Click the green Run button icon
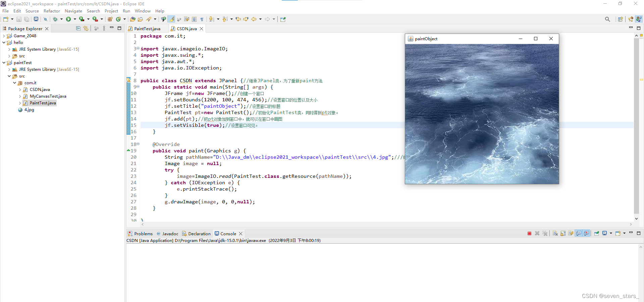The image size is (644, 302). coord(68,19)
